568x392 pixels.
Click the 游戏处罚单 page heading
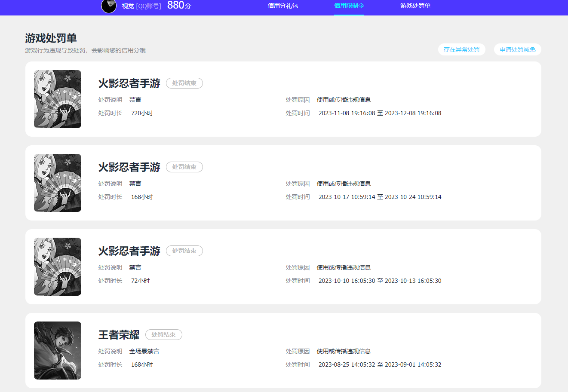coord(49,37)
